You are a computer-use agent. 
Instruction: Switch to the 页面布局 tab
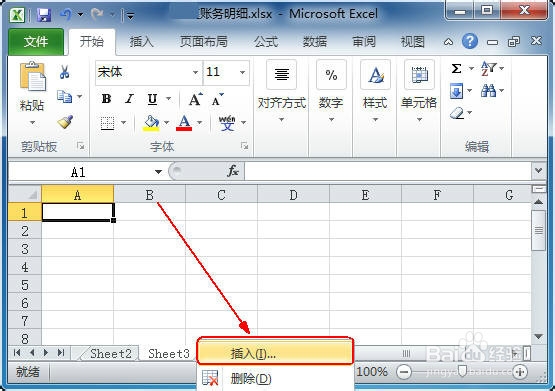coord(204,42)
